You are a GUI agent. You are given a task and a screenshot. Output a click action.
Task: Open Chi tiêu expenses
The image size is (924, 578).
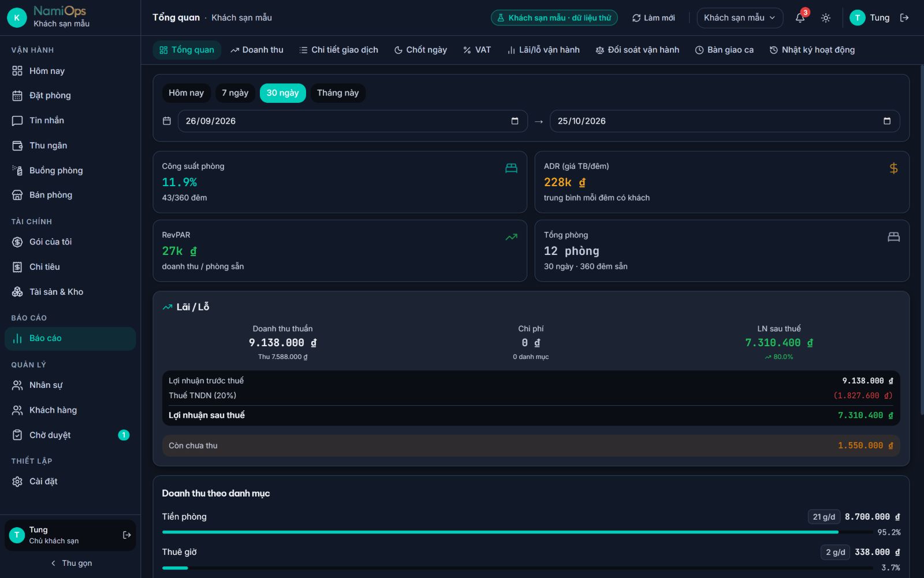click(70, 267)
